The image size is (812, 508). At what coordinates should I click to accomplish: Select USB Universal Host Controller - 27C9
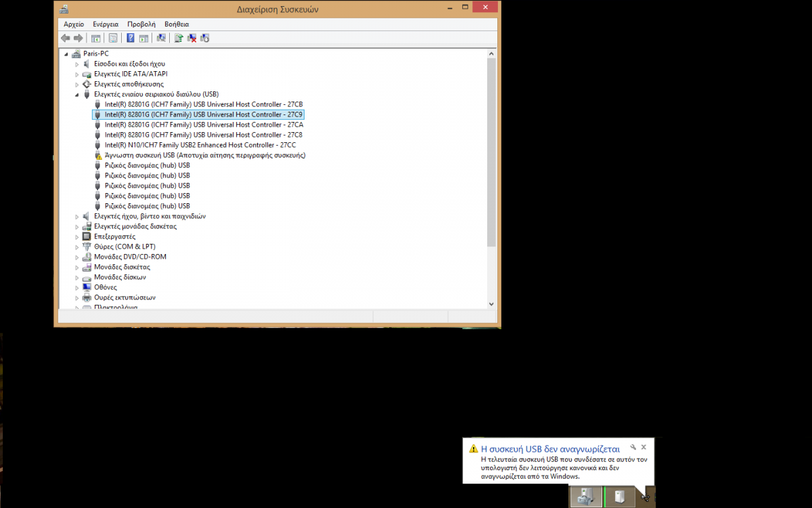pyautogui.click(x=204, y=114)
